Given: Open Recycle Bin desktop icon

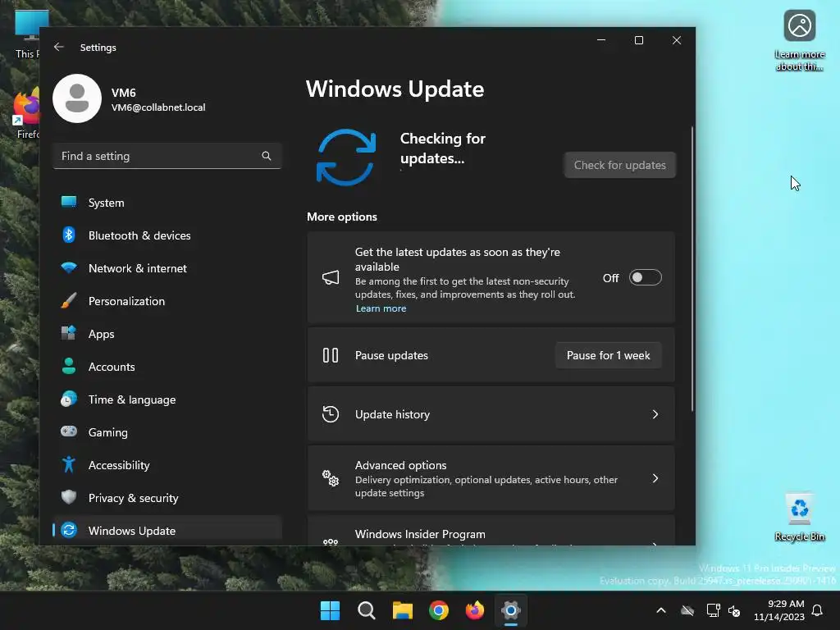Looking at the screenshot, I should [x=799, y=516].
